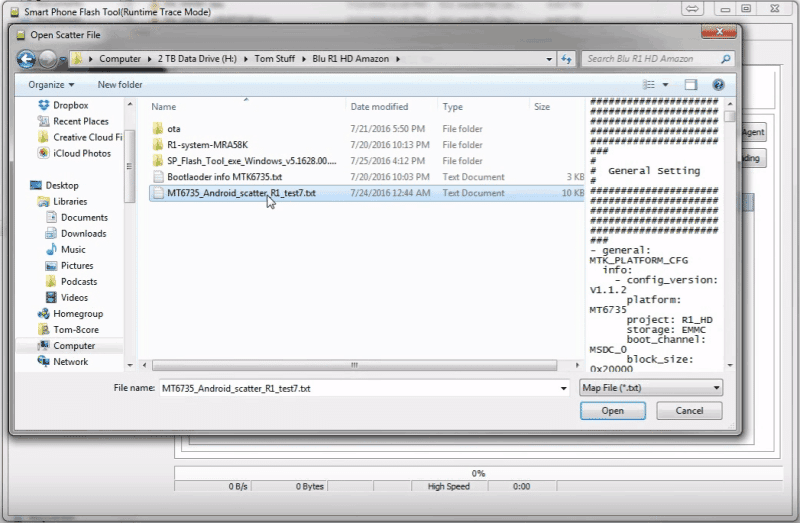Select the iCloud Photos icon
This screenshot has width=800, height=523.
point(44,153)
